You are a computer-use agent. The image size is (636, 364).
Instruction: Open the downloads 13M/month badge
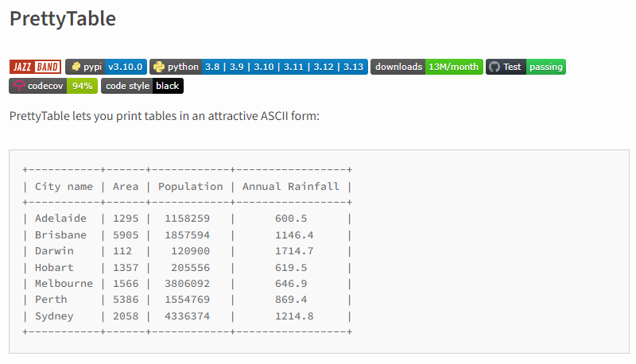tap(427, 67)
